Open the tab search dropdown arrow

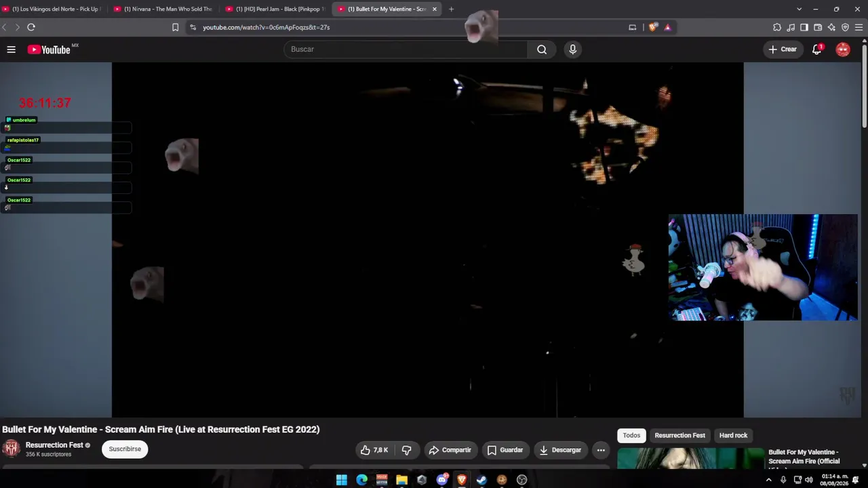coord(799,9)
